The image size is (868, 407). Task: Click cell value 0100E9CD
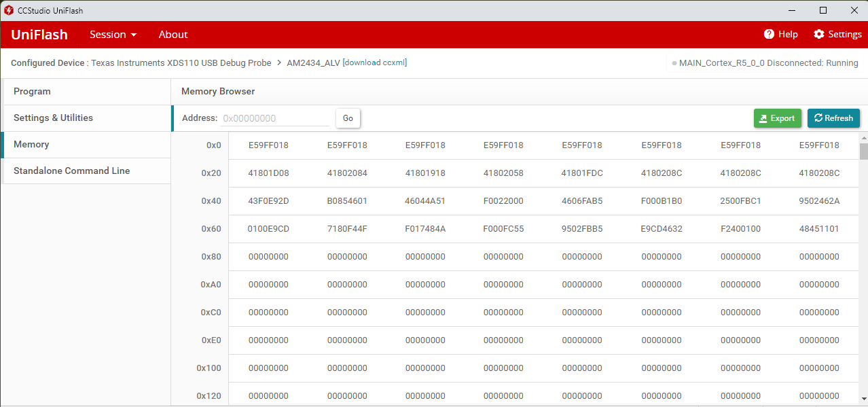pyautogui.click(x=268, y=229)
